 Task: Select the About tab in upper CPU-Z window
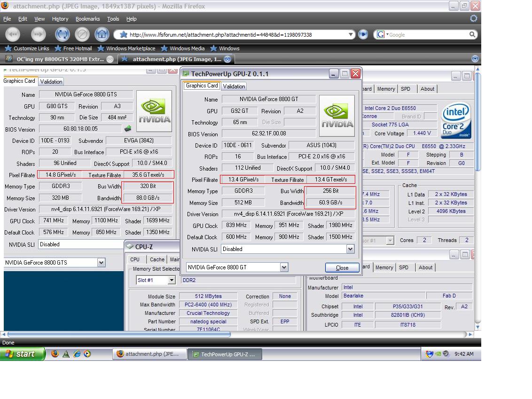[428, 89]
